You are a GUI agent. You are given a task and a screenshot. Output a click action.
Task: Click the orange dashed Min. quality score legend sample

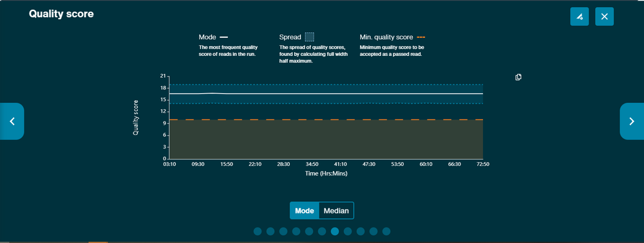[421, 37]
